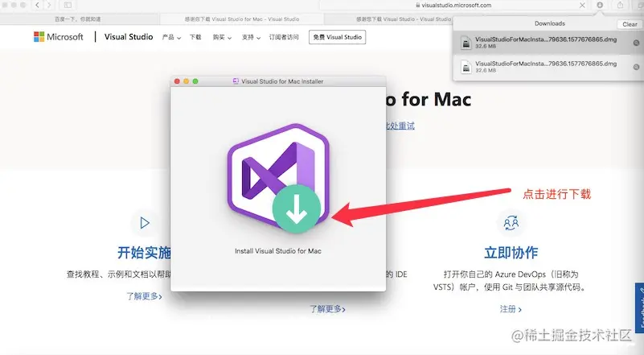This screenshot has height=355, width=644.
Task: Click the 开始实施 heading
Action: point(144,252)
